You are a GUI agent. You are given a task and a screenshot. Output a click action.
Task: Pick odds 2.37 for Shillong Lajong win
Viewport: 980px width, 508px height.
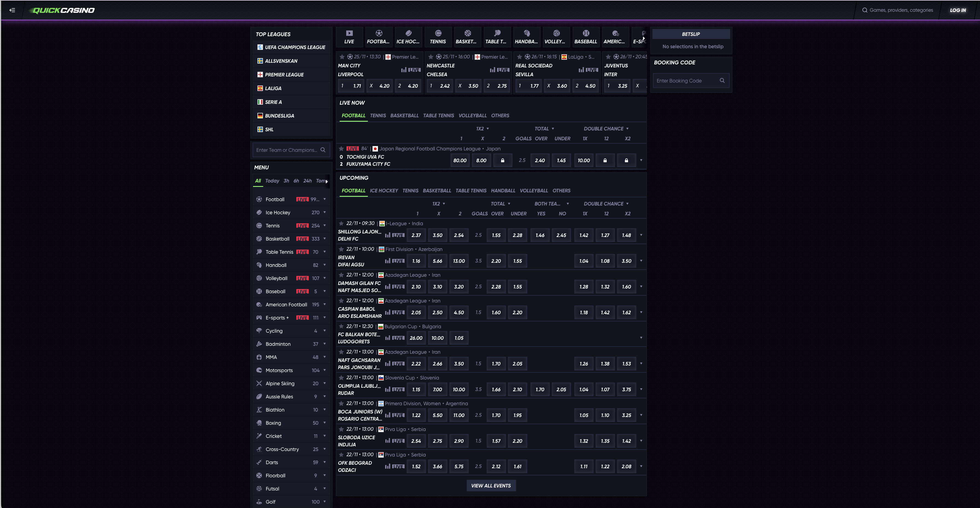[x=416, y=235]
